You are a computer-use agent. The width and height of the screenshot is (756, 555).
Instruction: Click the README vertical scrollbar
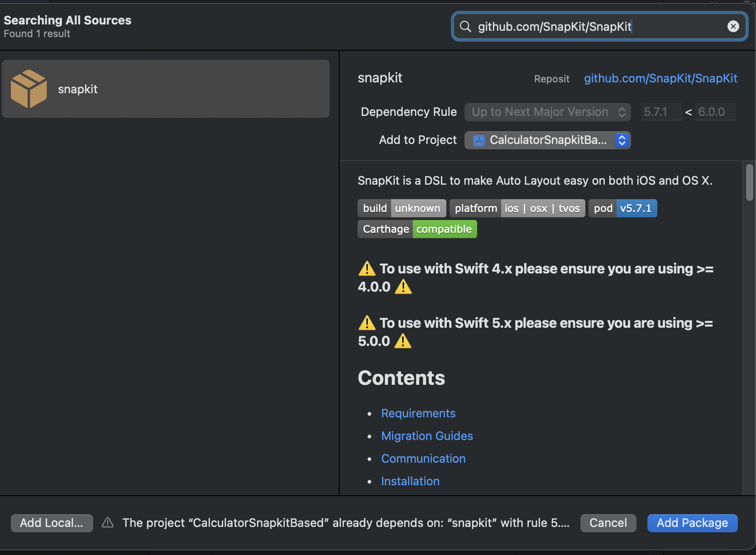749,182
